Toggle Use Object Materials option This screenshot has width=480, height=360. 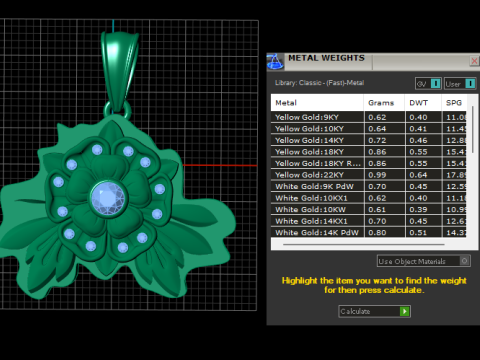[424, 261]
